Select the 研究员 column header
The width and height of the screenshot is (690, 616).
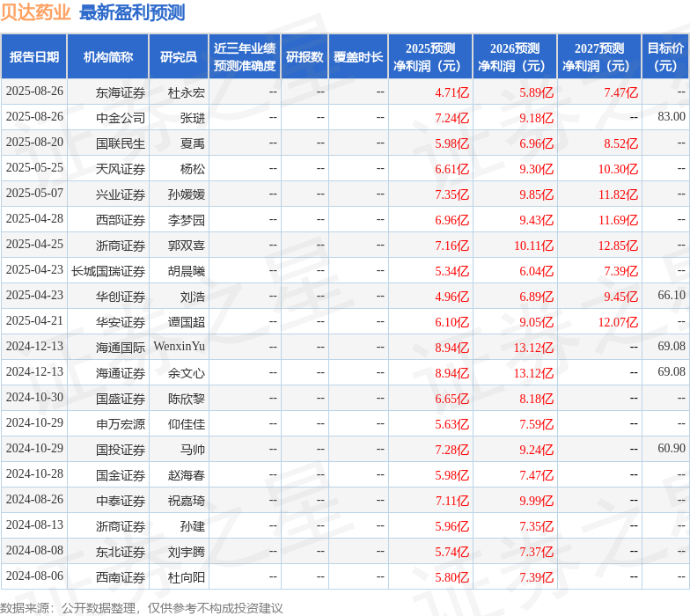point(178,57)
